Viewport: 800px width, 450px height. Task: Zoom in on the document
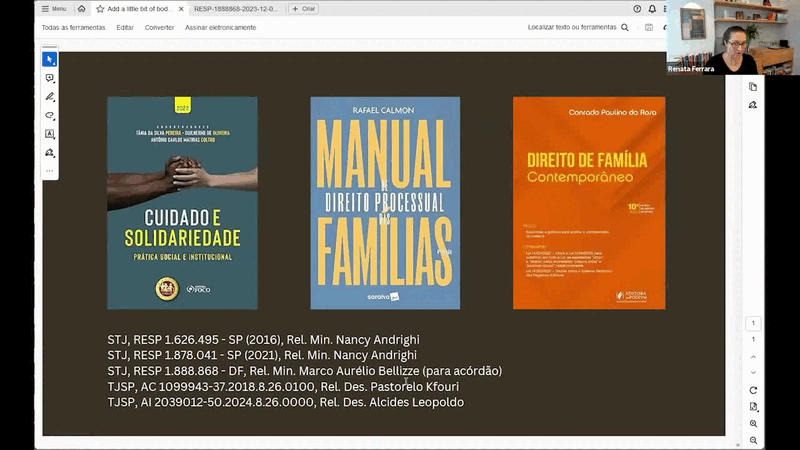click(753, 423)
